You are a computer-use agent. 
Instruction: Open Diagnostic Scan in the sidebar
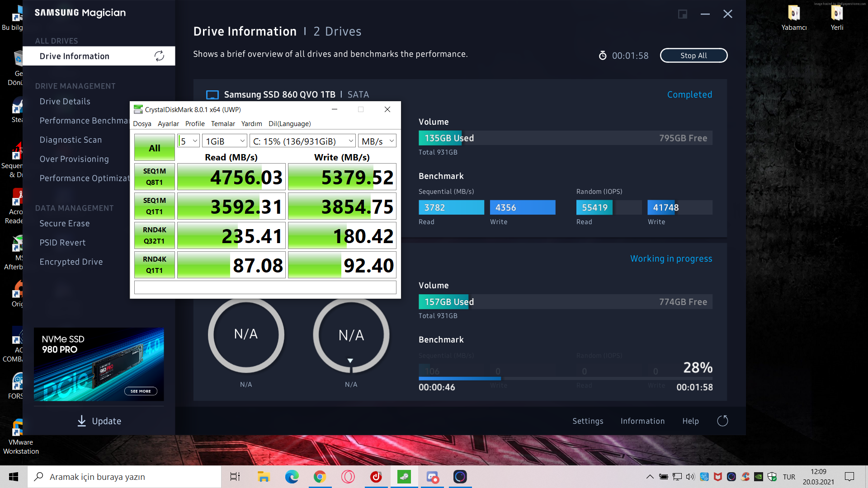point(71,140)
